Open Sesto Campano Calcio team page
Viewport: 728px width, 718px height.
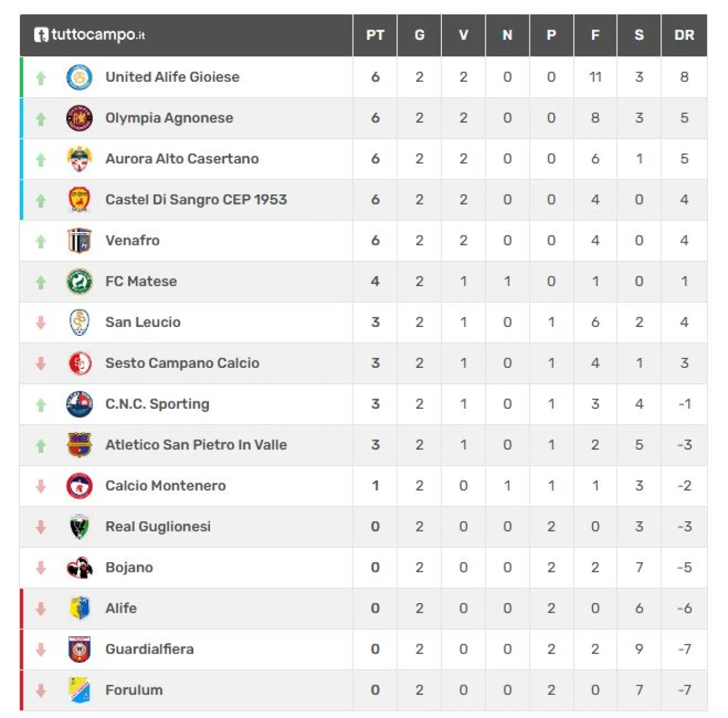[182, 363]
